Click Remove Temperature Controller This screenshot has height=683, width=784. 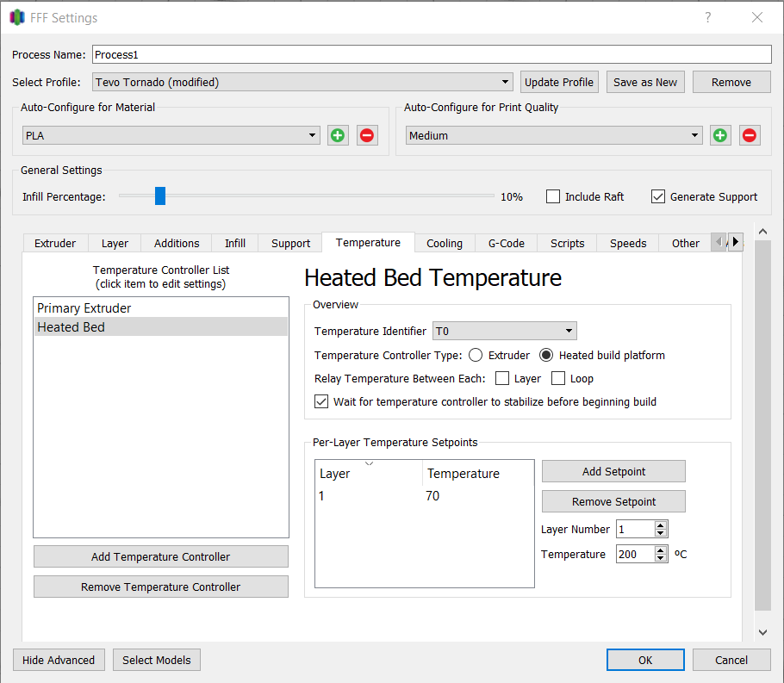[160, 587]
